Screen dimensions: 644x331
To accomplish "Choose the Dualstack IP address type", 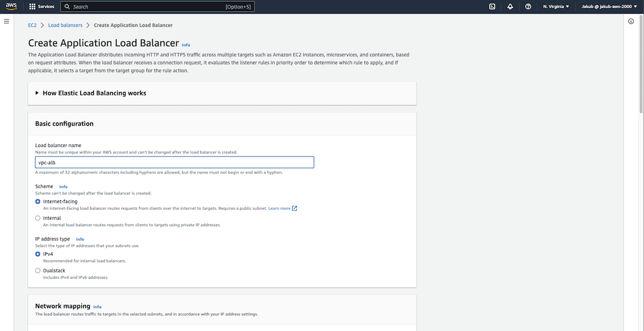I will (x=38, y=271).
